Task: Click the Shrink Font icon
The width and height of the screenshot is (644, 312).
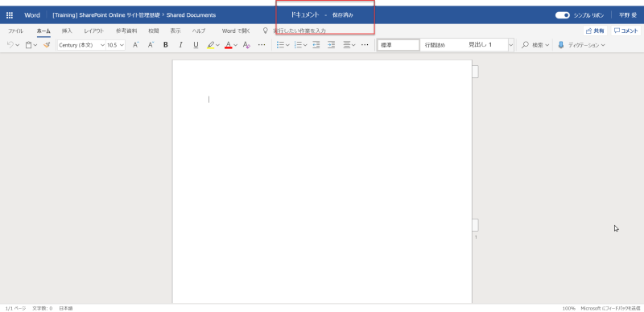Action: pyautogui.click(x=151, y=45)
